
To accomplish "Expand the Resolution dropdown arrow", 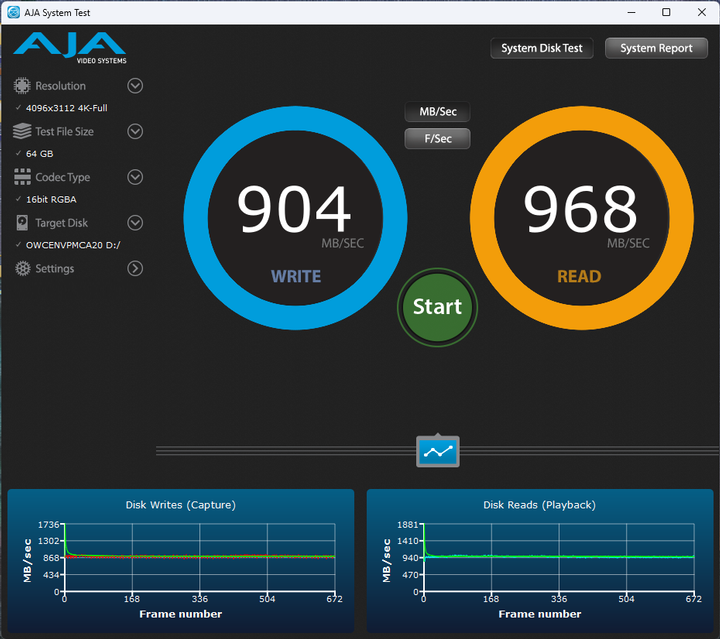I will click(135, 86).
